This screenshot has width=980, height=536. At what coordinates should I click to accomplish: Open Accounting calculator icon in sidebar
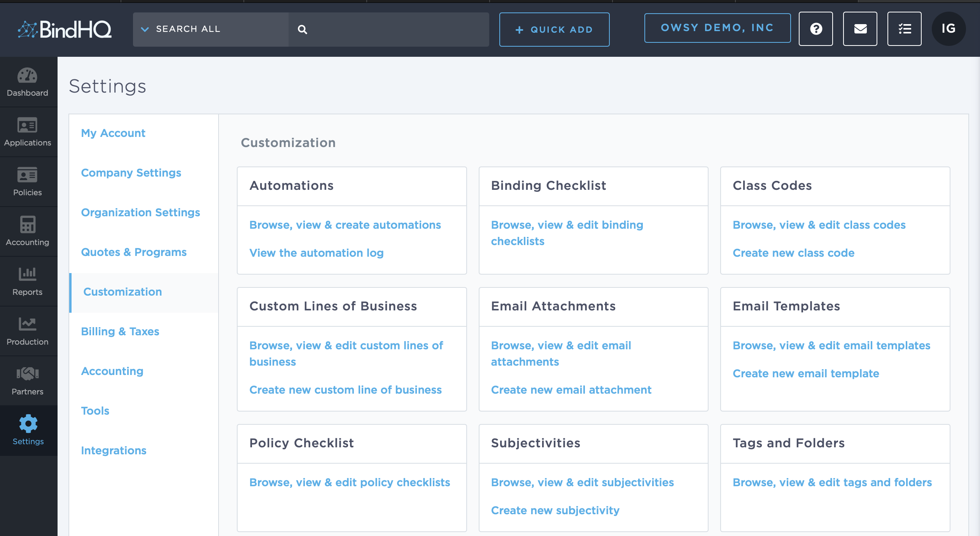(x=27, y=225)
